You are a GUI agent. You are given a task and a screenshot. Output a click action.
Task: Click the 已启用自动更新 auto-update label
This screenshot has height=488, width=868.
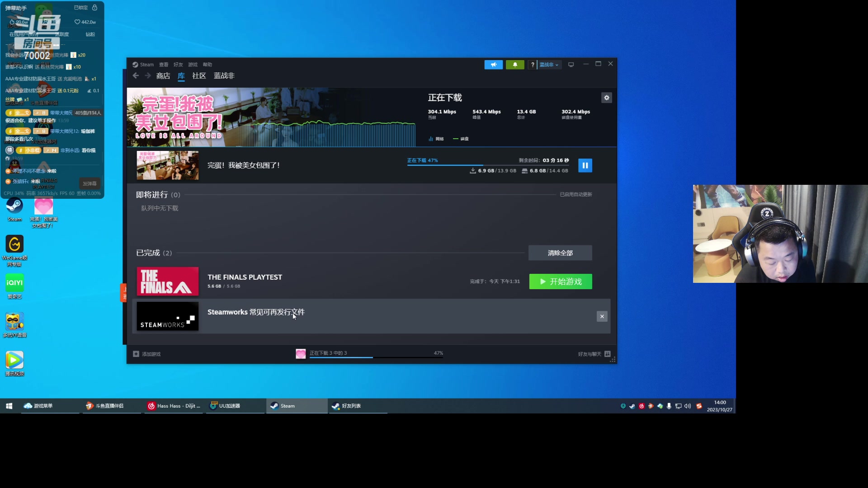pos(576,195)
